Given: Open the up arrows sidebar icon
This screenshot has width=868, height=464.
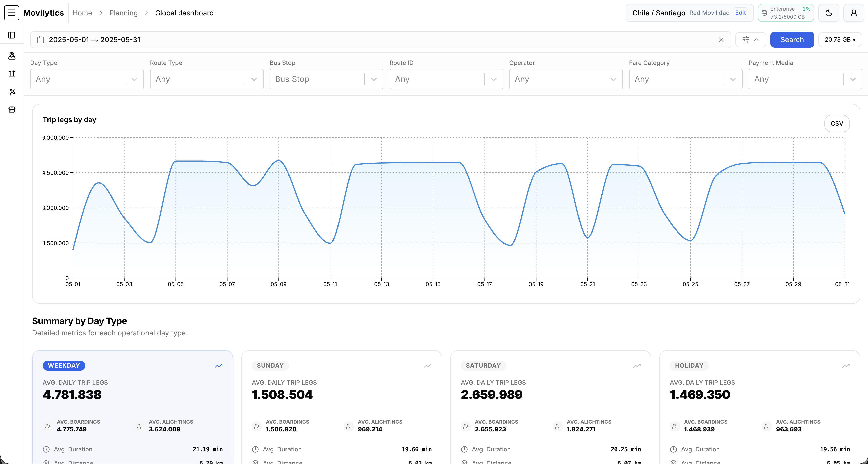Looking at the screenshot, I should pos(12,74).
